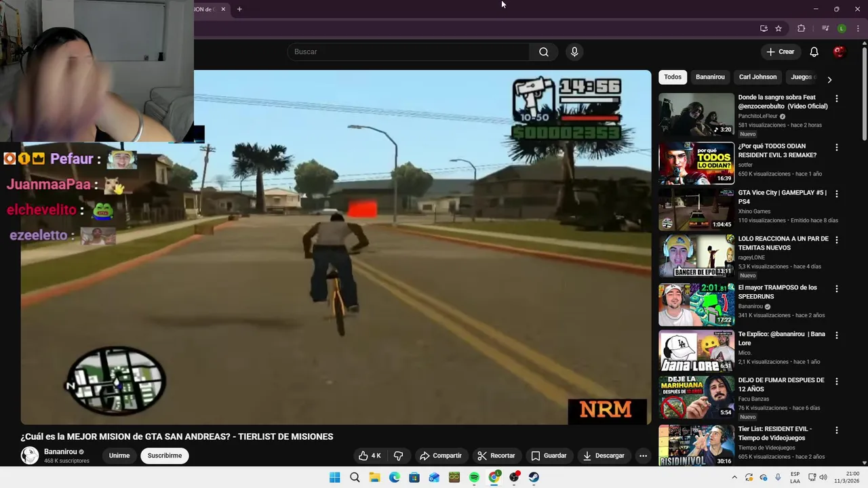Viewport: 868px width, 488px height.
Task: Open the Chrome extensions puzzle icon
Action: 801,28
